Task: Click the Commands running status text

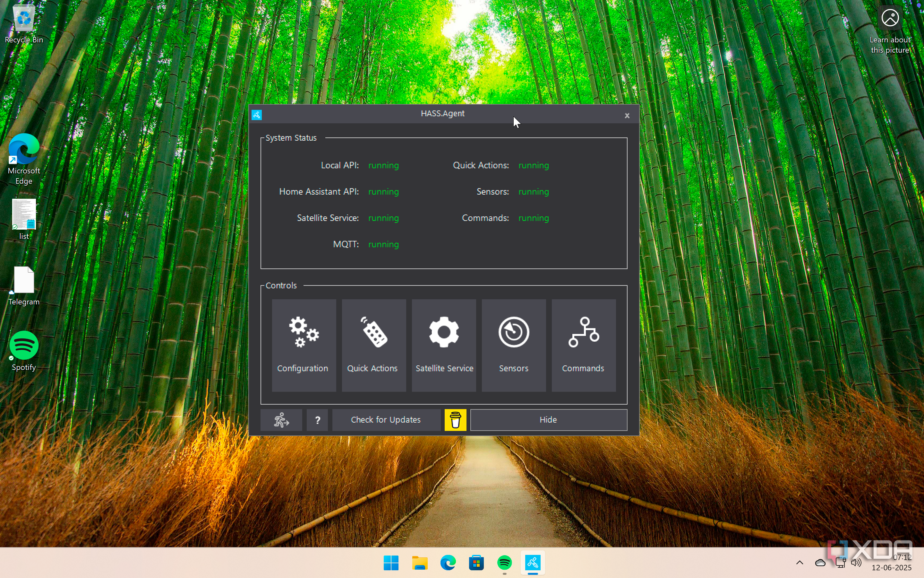Action: (x=534, y=218)
